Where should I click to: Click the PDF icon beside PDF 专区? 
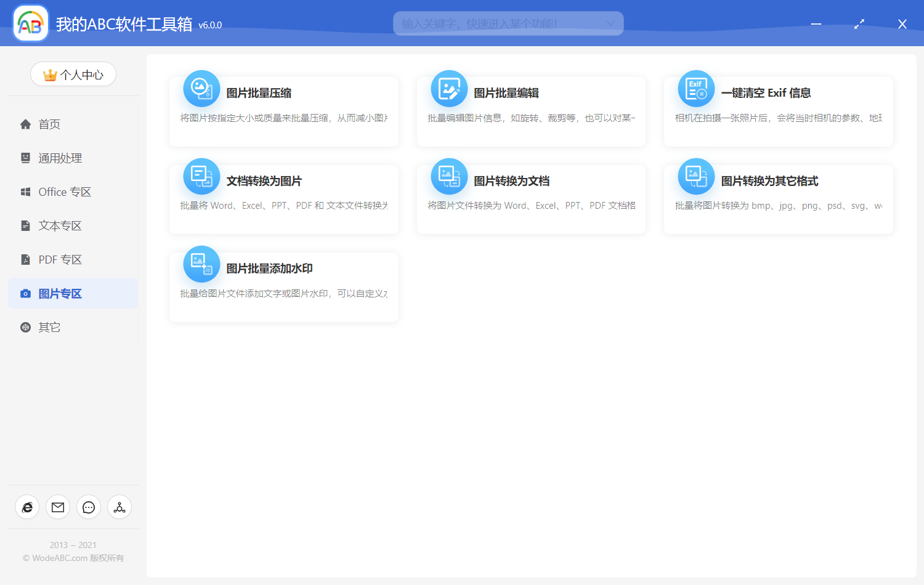[x=25, y=260]
